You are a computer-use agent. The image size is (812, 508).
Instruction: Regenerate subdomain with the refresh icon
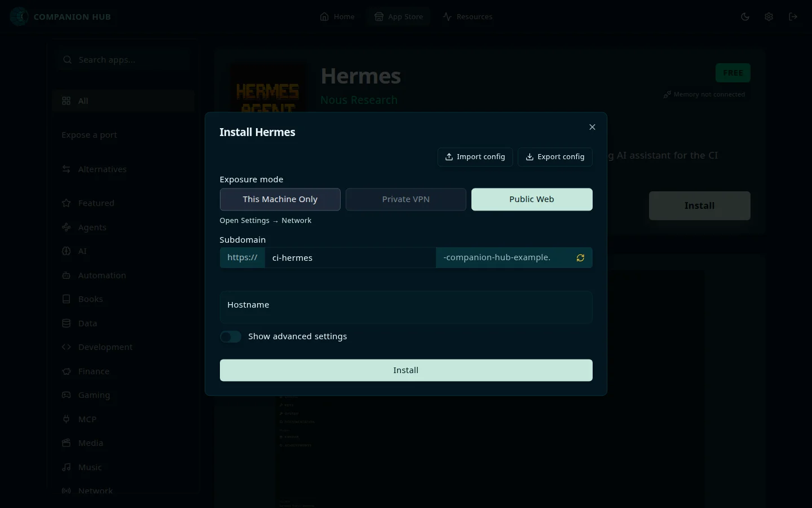pos(580,258)
